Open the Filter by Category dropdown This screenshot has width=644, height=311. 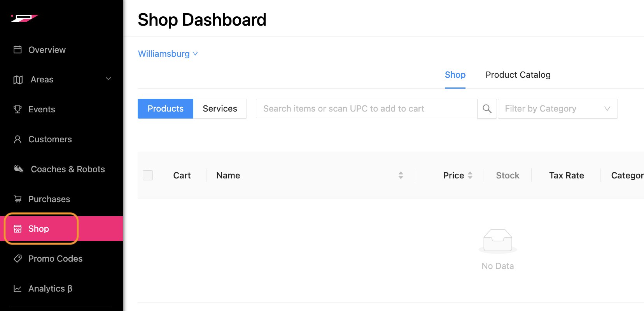(x=557, y=109)
